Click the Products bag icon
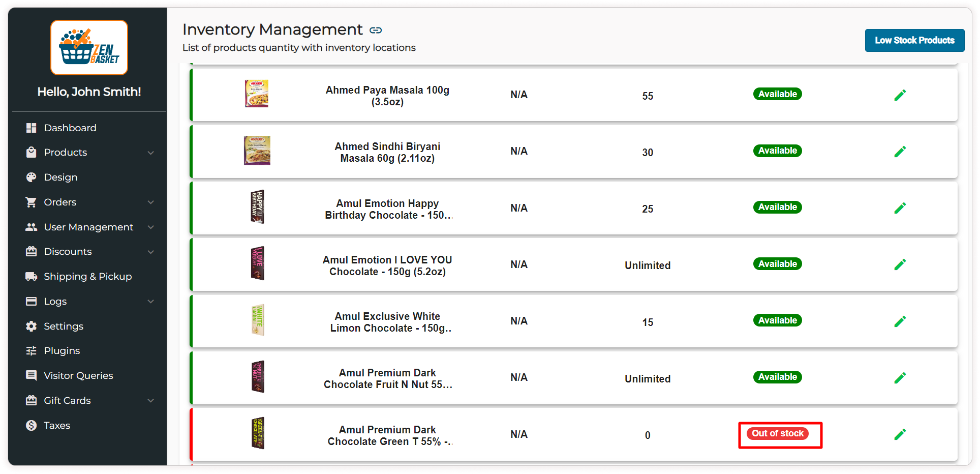 click(31, 152)
